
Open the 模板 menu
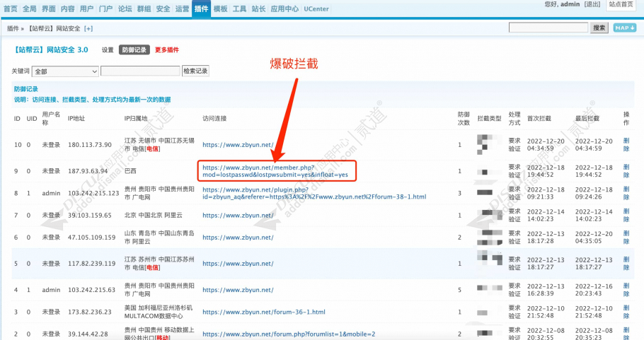[x=221, y=8]
